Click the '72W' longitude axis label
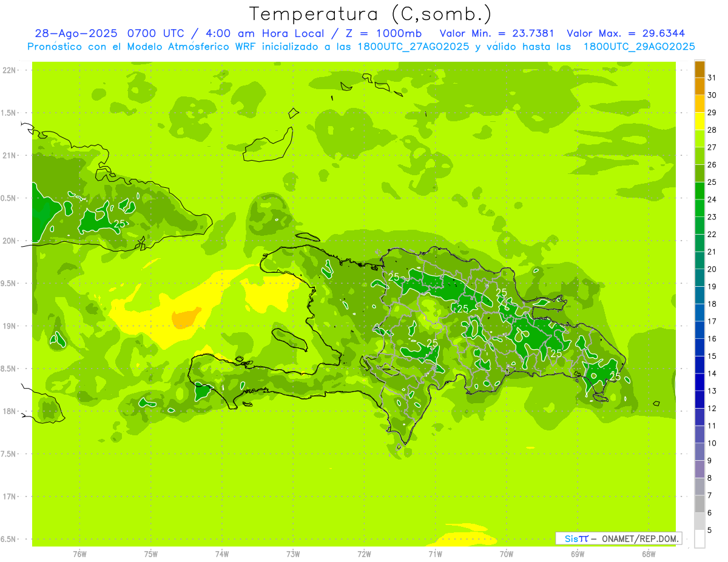Image resolution: width=728 pixels, height=562 pixels. click(364, 554)
